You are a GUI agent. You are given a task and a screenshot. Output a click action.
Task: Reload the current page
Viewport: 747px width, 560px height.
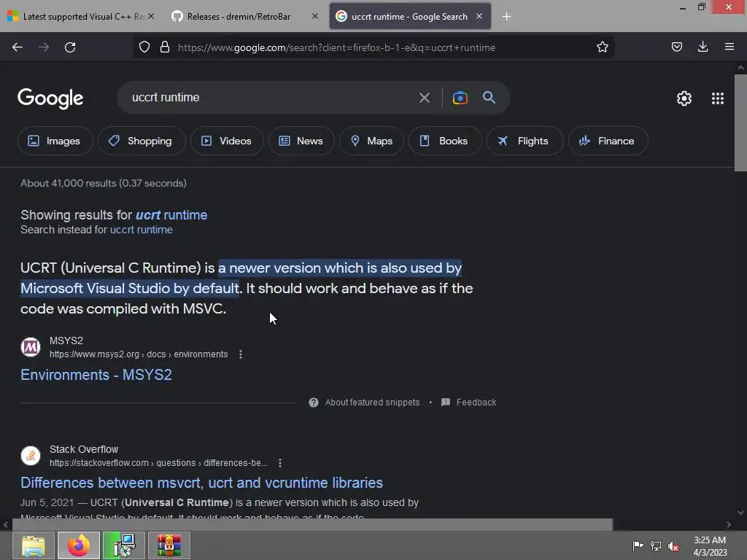tap(70, 47)
